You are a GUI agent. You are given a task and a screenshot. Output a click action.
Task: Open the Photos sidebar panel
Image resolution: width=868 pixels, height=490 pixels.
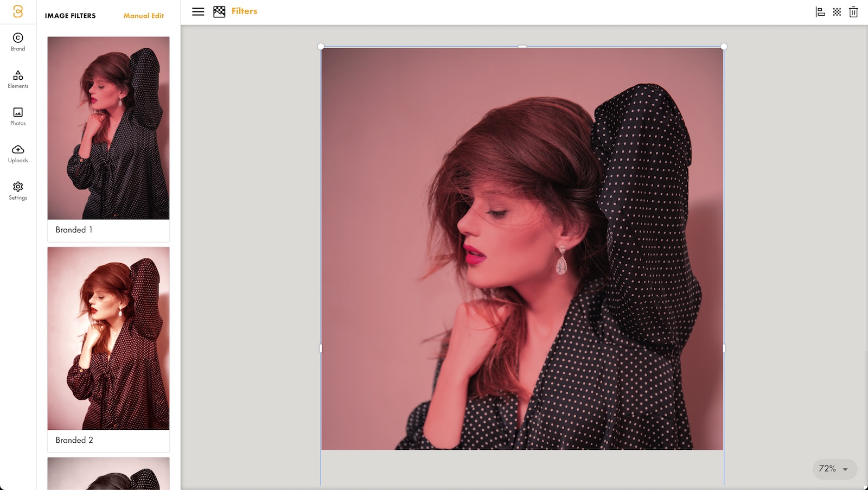click(x=18, y=116)
